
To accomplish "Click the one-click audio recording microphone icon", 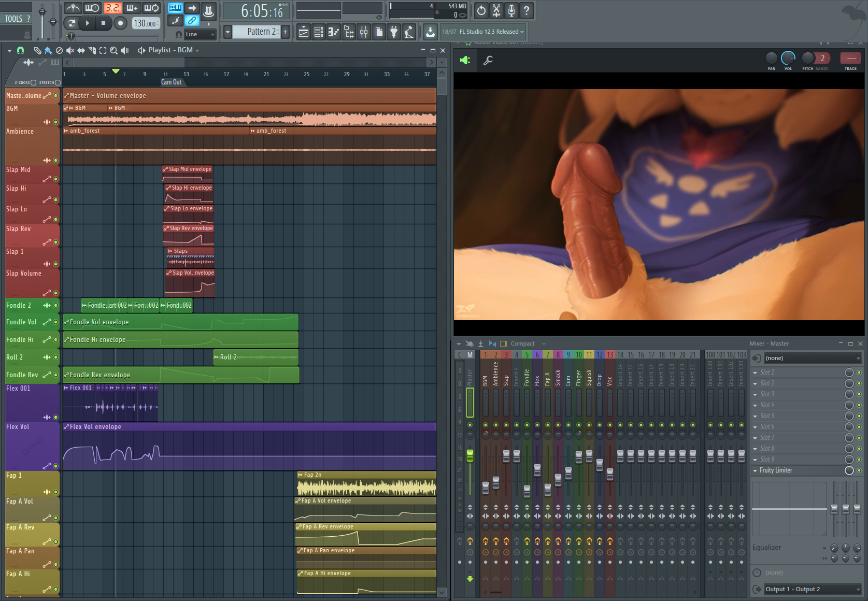I will (x=511, y=10).
